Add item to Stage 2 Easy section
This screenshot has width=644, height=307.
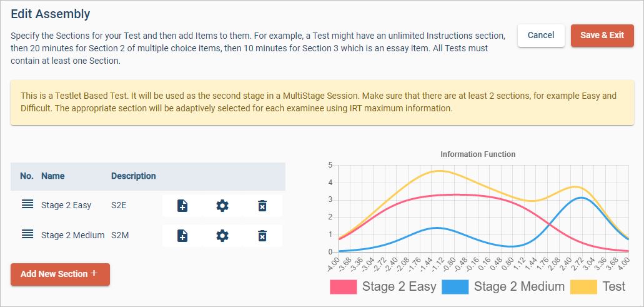182,206
